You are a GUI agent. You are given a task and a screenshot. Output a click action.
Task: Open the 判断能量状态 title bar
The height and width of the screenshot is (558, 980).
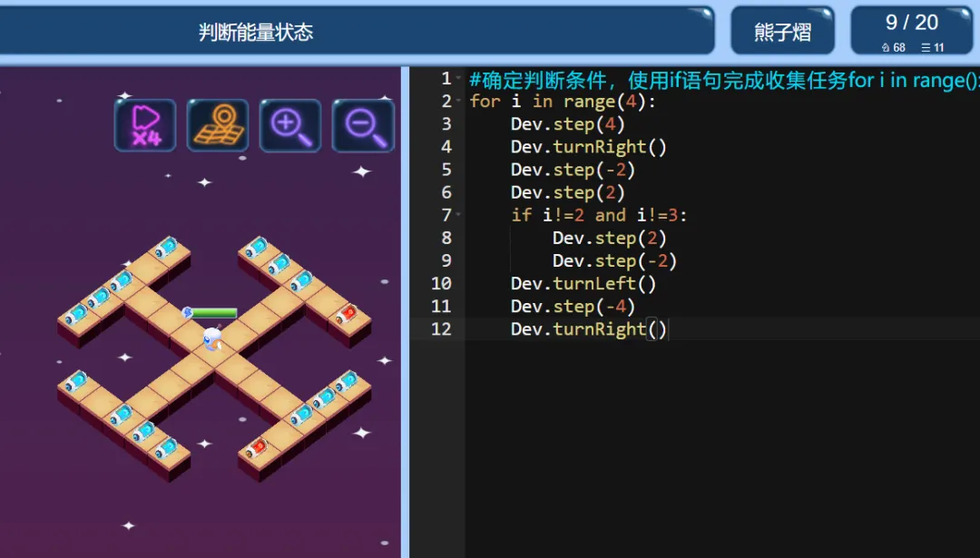point(357,31)
